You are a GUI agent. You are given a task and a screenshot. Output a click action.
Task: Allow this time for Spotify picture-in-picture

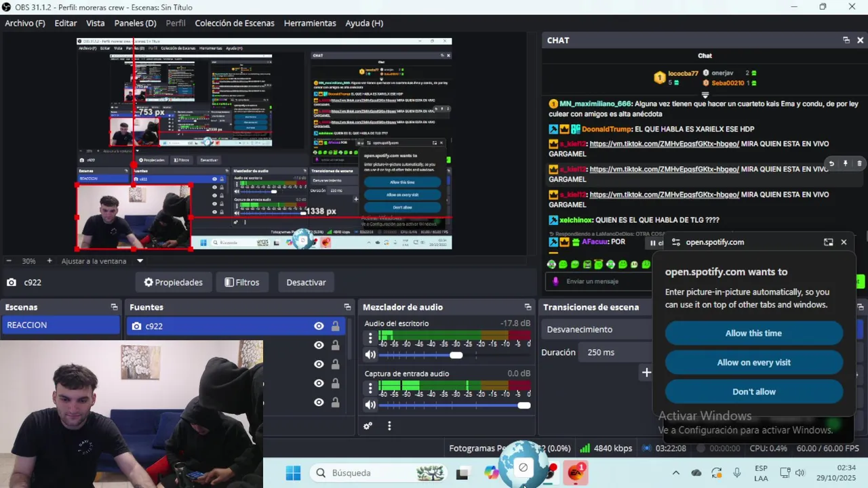coord(753,333)
